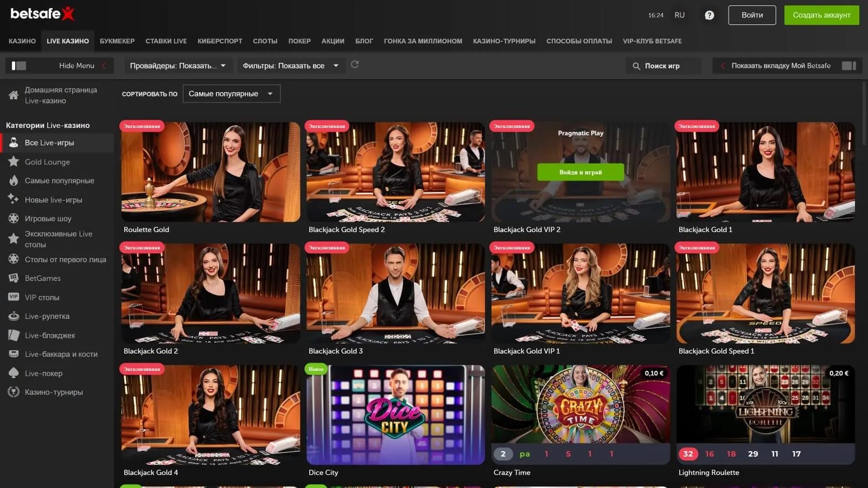The image size is (868, 488).
Task: Click the home icon for Live-казино homepage
Action: click(x=14, y=95)
